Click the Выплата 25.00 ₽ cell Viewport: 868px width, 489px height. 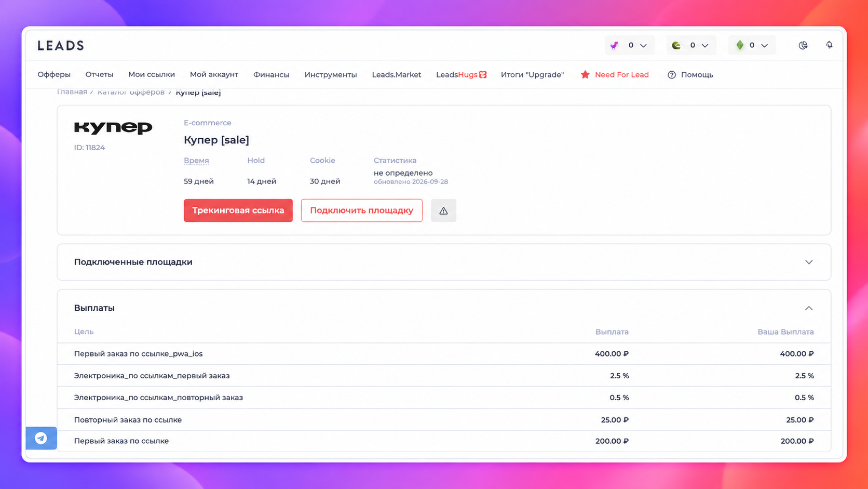pyautogui.click(x=615, y=420)
